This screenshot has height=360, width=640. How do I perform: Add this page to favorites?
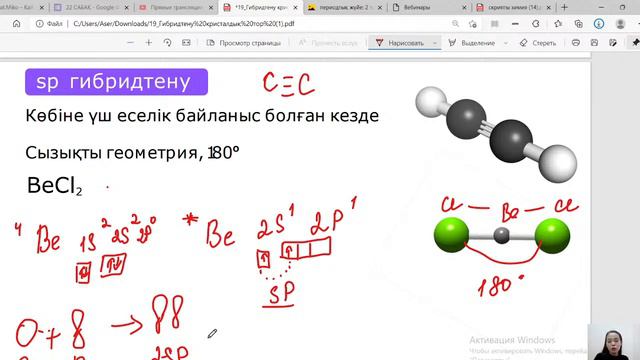coord(473,24)
